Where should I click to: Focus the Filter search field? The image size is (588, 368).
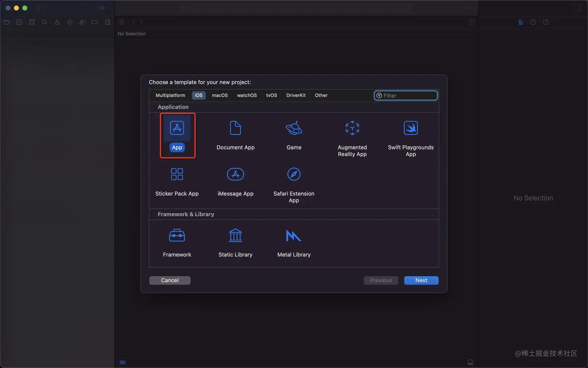[406, 95]
